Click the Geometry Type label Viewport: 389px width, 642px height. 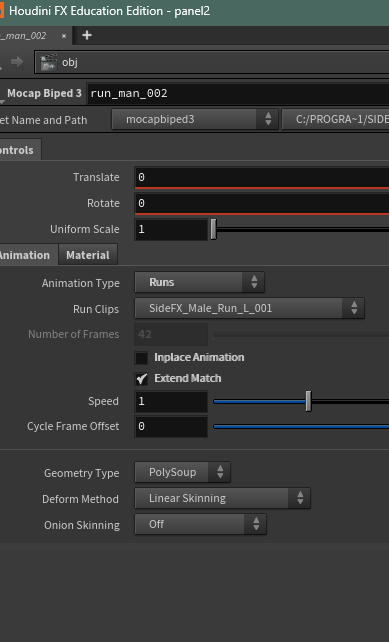coord(81,473)
